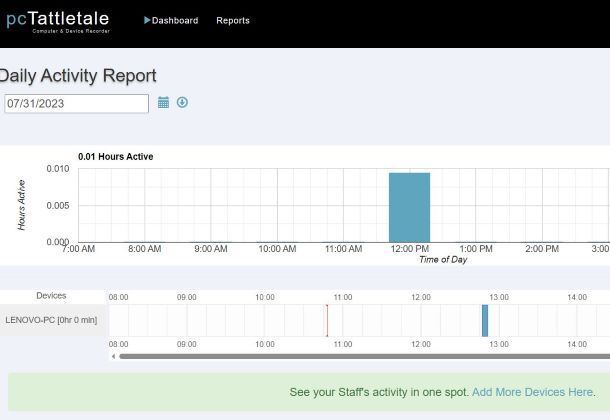Select the LENOVO-PC [0hr 0 min] device row
The image size is (610, 420).
51,320
